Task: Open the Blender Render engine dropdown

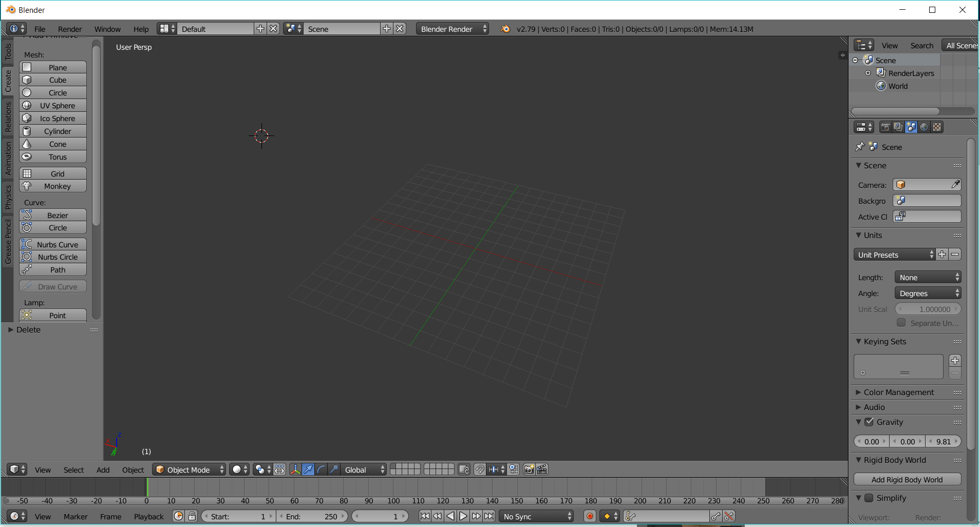Action: [x=453, y=29]
